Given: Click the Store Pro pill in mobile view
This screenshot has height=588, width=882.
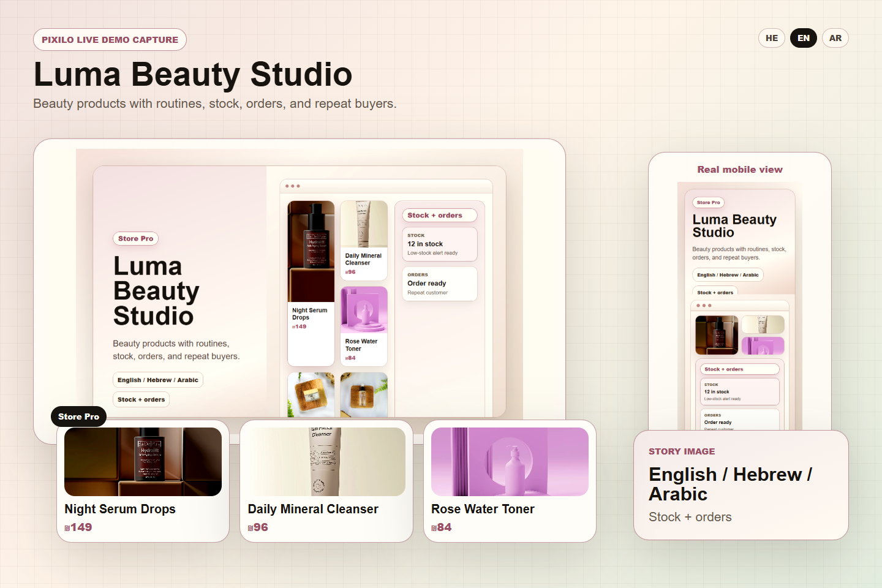Looking at the screenshot, I should click(709, 203).
